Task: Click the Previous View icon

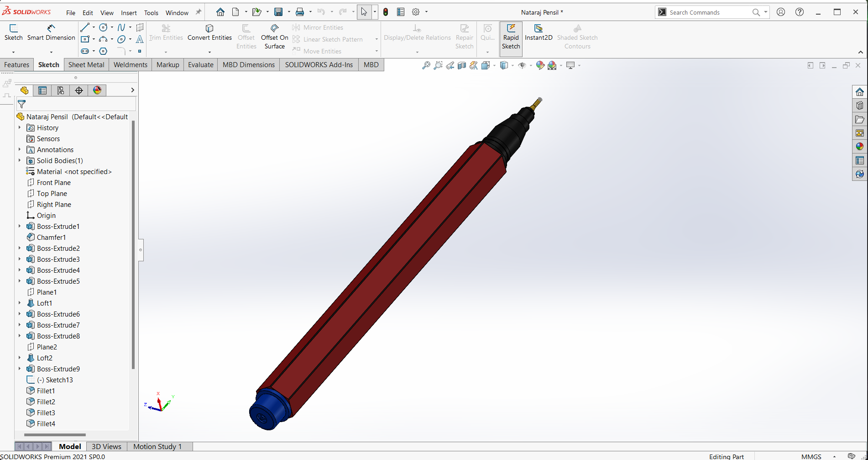Action: tap(450, 65)
